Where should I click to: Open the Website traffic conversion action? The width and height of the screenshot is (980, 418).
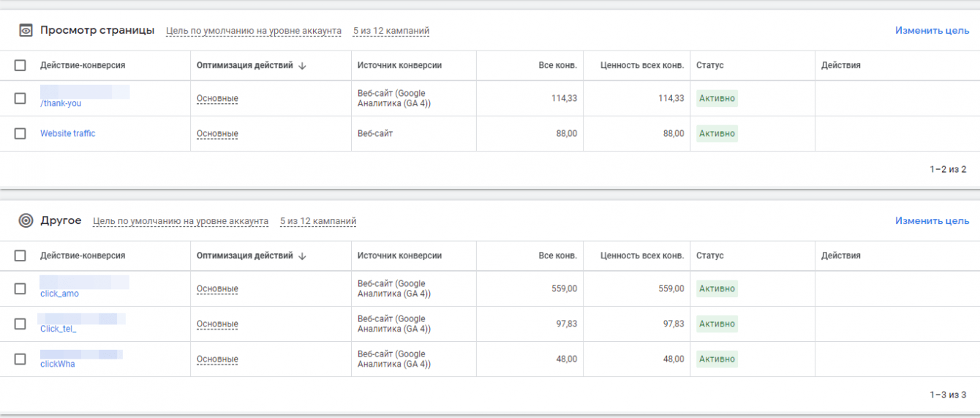click(67, 133)
